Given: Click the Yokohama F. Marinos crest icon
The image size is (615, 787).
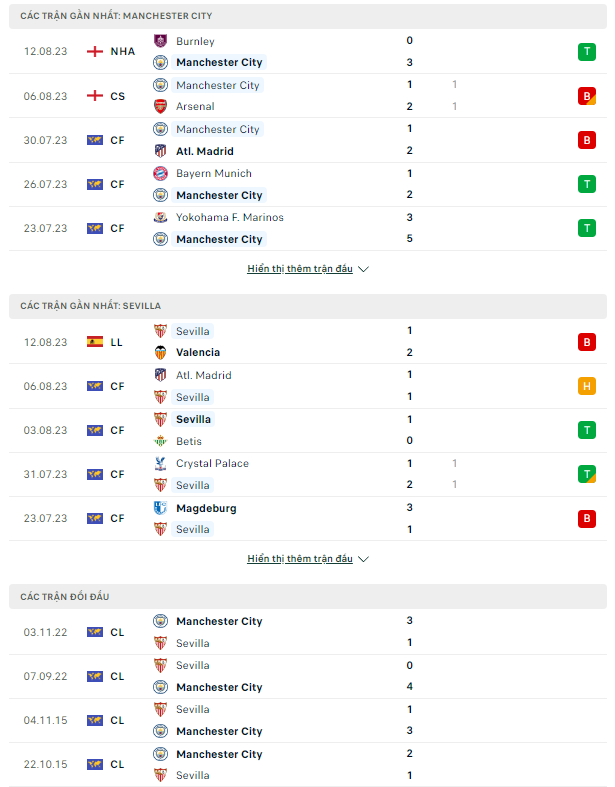Looking at the screenshot, I should pyautogui.click(x=160, y=217).
